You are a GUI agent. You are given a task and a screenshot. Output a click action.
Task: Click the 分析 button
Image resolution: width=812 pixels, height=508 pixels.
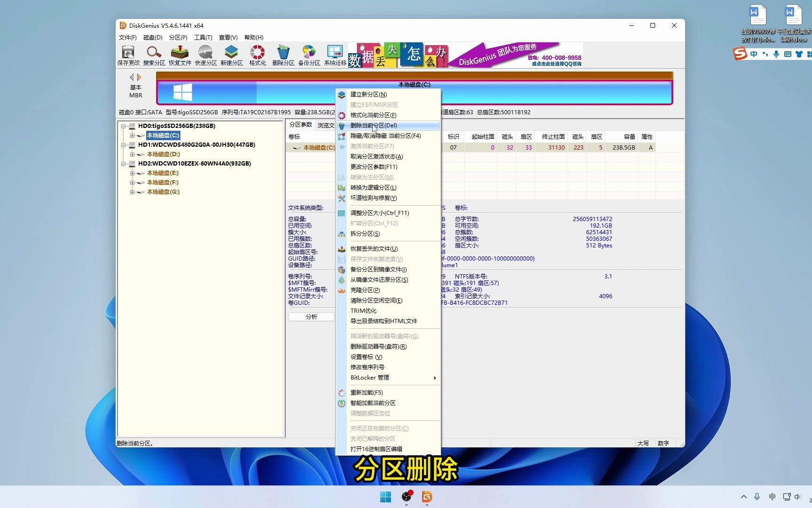pyautogui.click(x=312, y=317)
